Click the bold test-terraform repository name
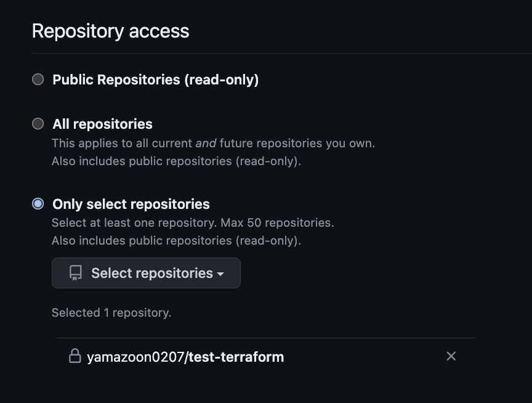The height and width of the screenshot is (403, 532). pos(236,357)
